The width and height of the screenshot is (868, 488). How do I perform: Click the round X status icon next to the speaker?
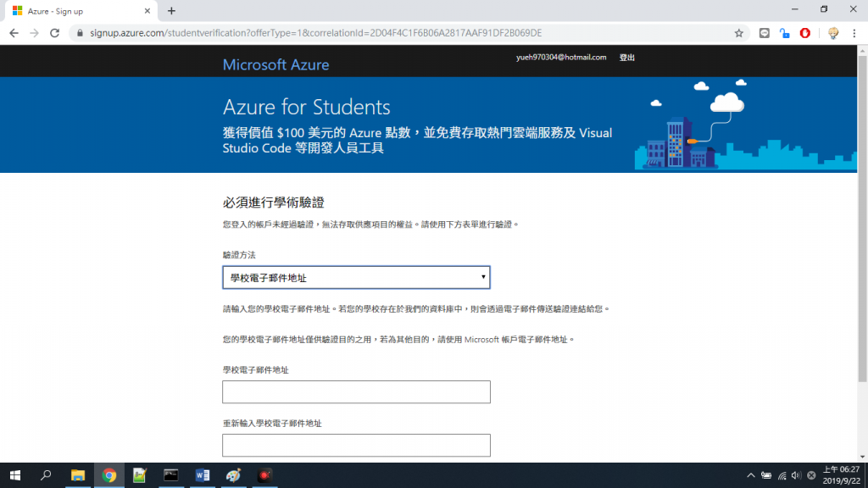pyautogui.click(x=811, y=475)
